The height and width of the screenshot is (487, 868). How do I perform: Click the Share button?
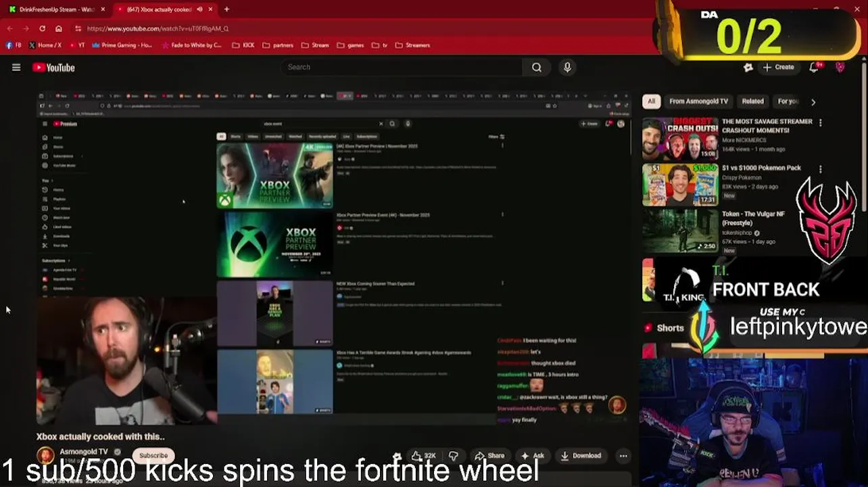[489, 455]
